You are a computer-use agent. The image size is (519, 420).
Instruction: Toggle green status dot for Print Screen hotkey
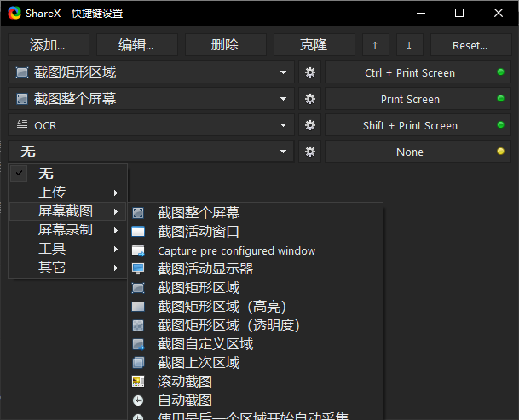(x=500, y=98)
